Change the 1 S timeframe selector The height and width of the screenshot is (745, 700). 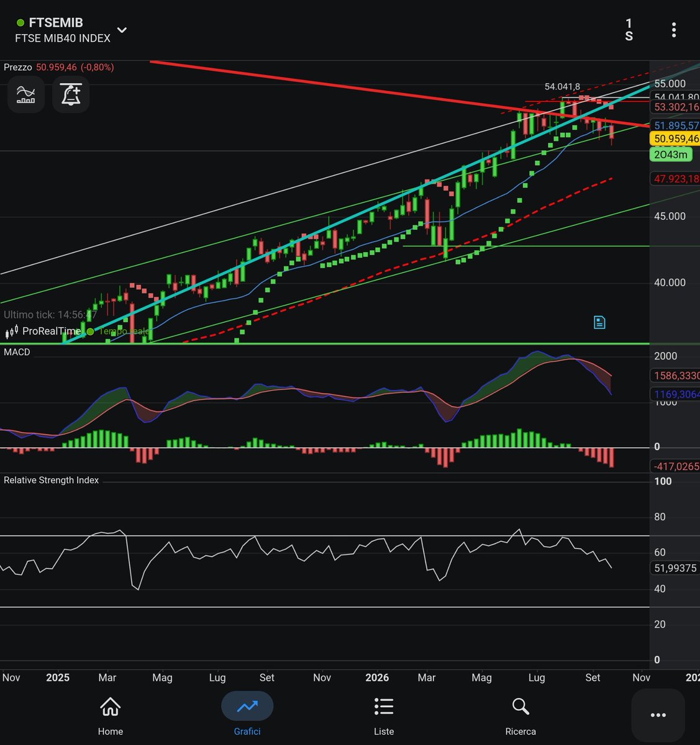[629, 30]
